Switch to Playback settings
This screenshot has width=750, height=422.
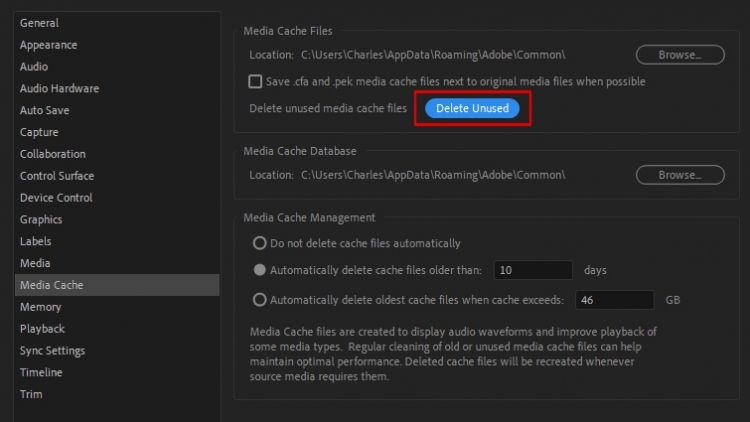point(42,329)
